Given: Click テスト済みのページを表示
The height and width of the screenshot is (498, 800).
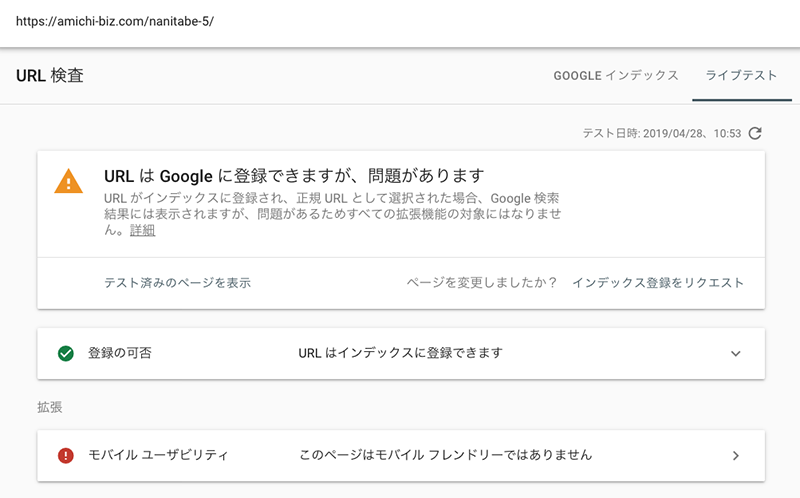Looking at the screenshot, I should pos(177,283).
